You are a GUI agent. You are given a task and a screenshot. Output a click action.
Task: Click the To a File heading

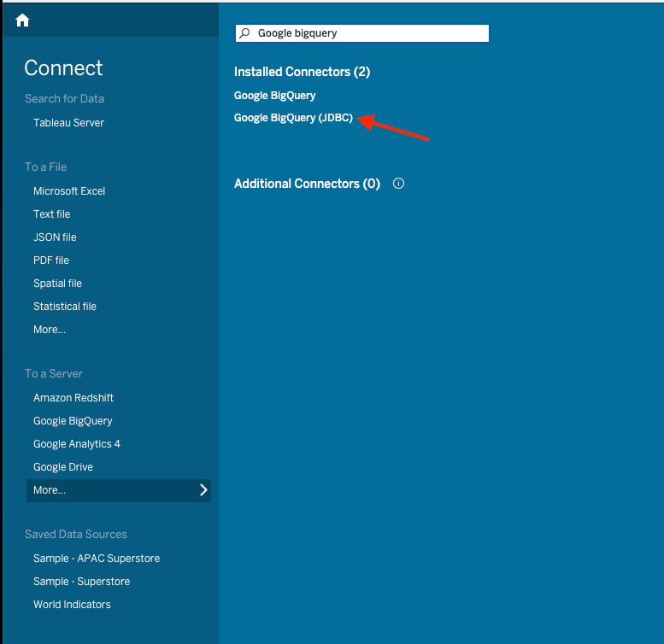pyautogui.click(x=46, y=167)
